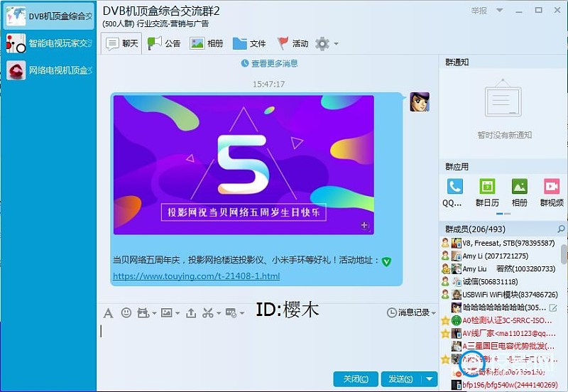Expand the send picture dropdown arrow
The image size is (568, 392).
coord(177,313)
